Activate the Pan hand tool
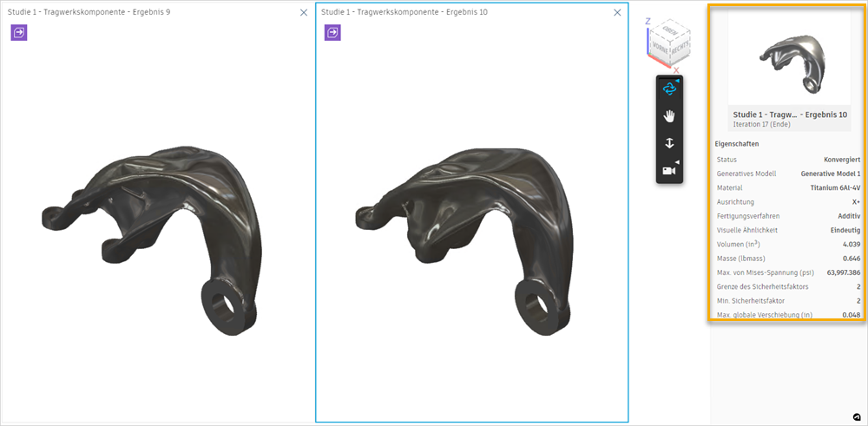The image size is (868, 426). [x=669, y=115]
